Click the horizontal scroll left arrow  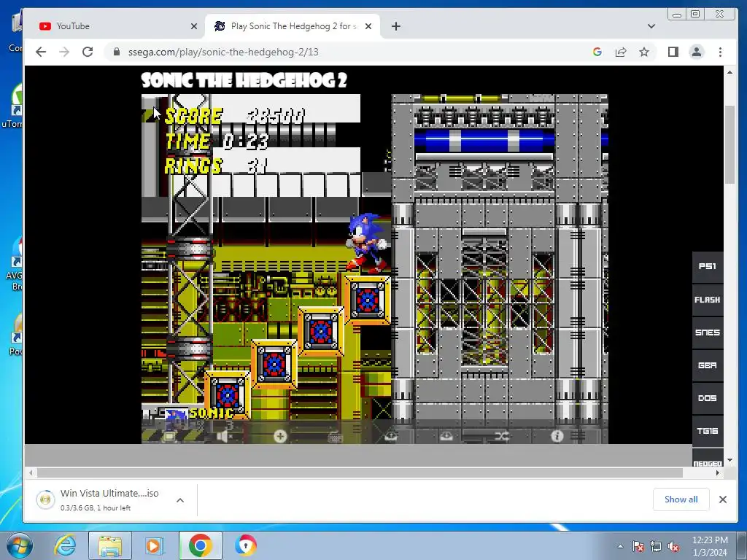point(31,472)
